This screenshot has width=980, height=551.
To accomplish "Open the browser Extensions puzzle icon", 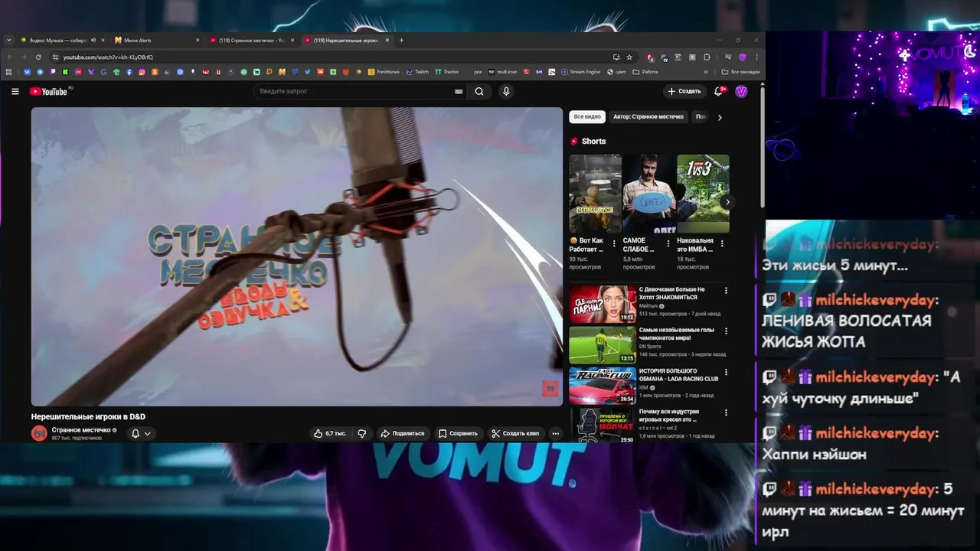I will click(x=707, y=57).
